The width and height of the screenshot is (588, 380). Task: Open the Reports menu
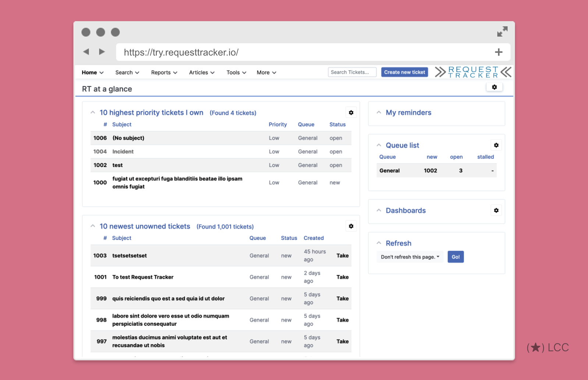[164, 72]
